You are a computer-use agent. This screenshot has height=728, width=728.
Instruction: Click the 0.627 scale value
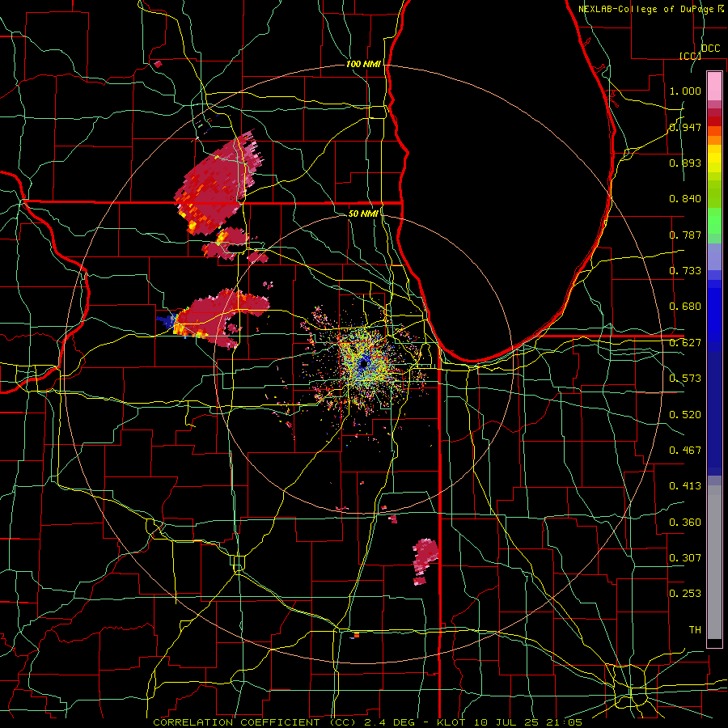tap(685, 343)
